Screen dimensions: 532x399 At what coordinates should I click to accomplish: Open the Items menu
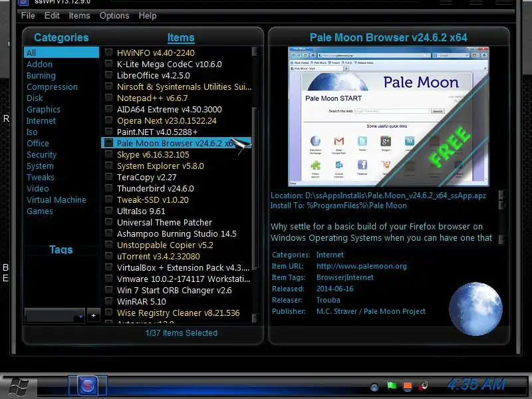[79, 15]
